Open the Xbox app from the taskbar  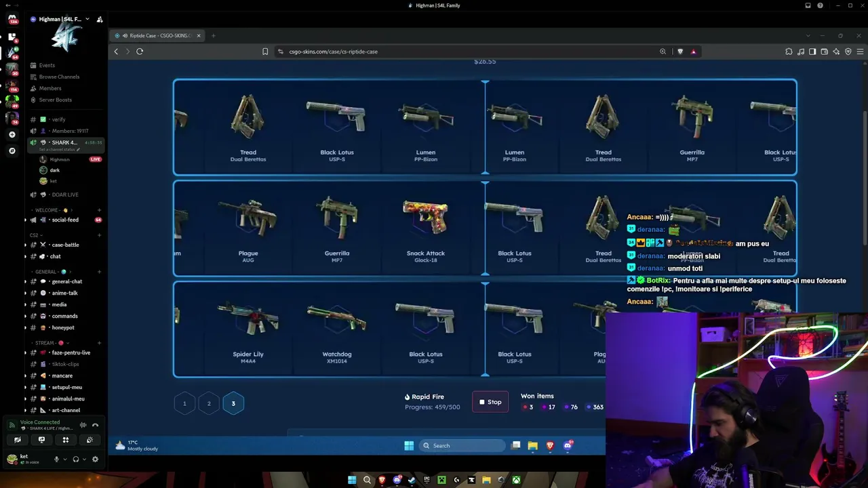point(516,481)
